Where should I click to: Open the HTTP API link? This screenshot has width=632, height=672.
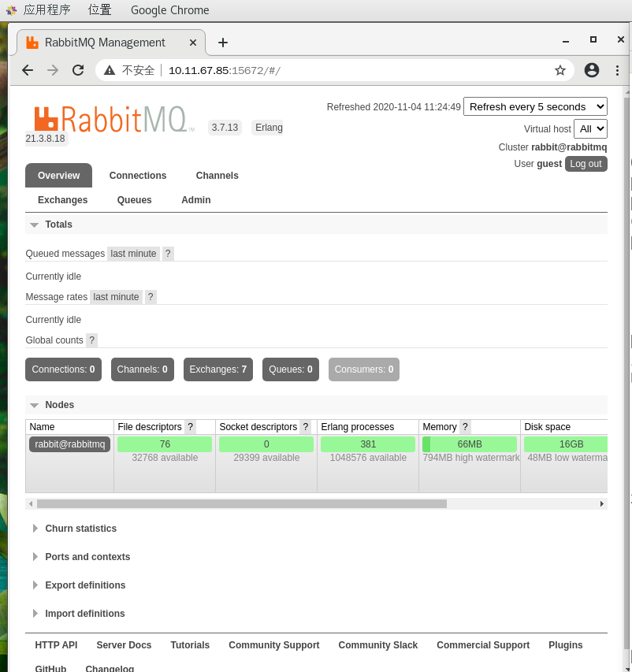point(56,645)
